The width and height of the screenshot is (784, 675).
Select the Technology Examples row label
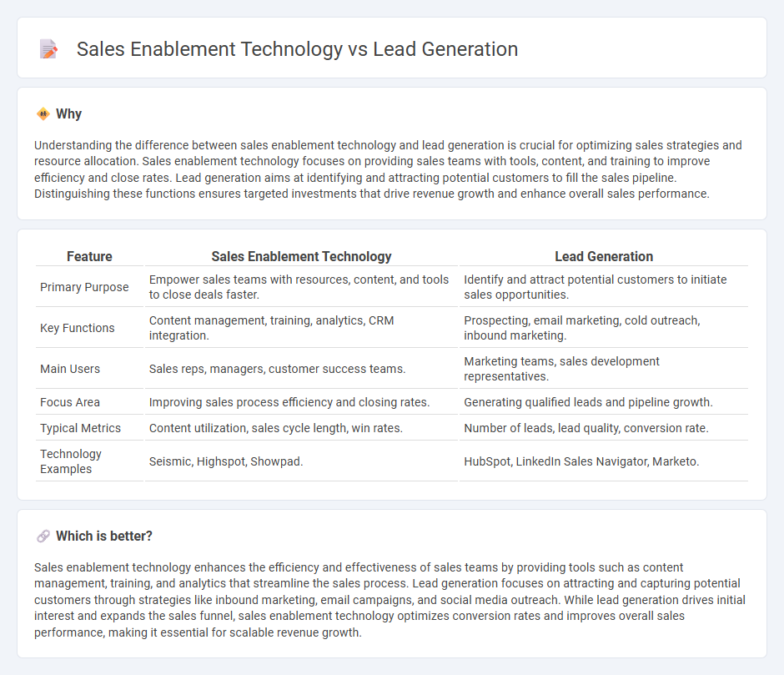[71, 461]
